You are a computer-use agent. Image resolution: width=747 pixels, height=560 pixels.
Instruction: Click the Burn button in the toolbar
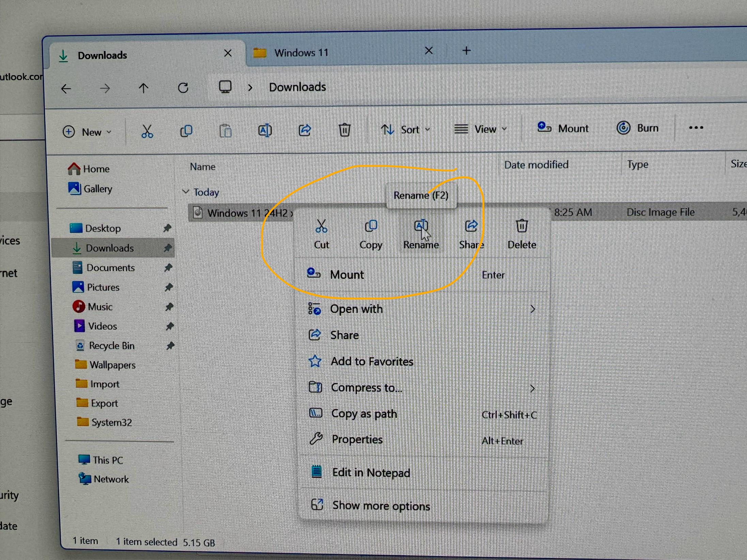638,128
